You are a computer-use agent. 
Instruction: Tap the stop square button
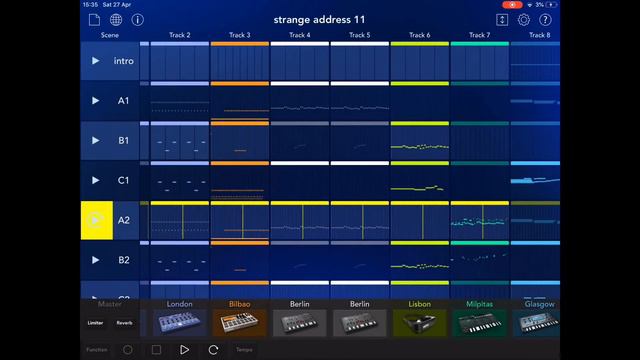[156, 350]
